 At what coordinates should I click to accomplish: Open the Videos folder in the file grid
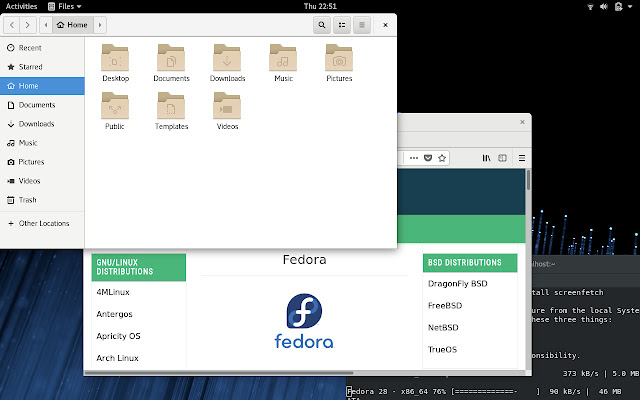227,111
